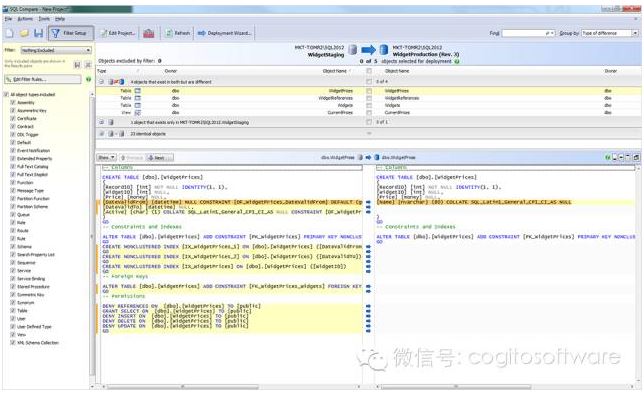Save the project using the floppy icon
This screenshot has height=393, width=644.
click(39, 33)
